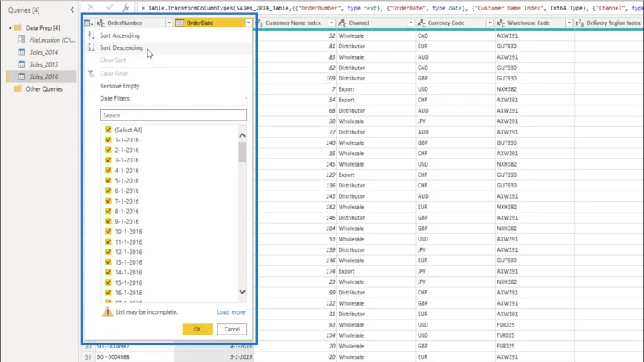Screen dimensions: 644x362
Task: Expand the Date Filters submenu arrow
Action: (x=246, y=98)
